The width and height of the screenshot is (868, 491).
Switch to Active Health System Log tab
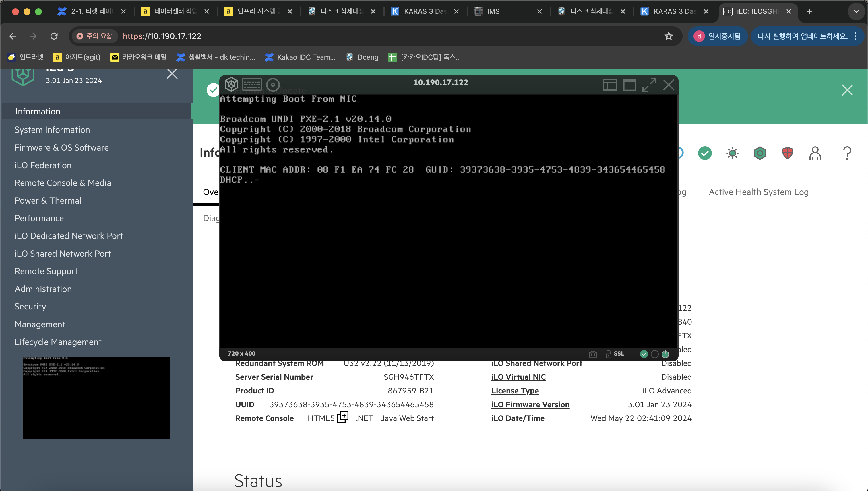tap(758, 192)
